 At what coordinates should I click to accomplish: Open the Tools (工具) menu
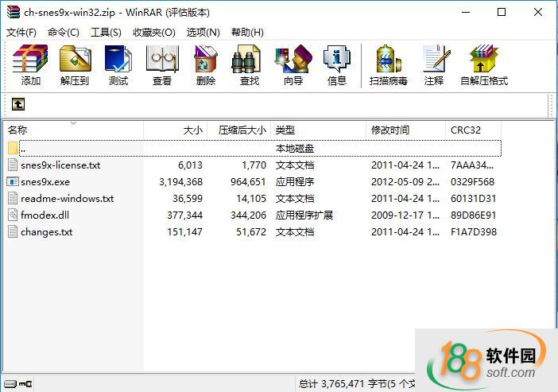(x=106, y=32)
